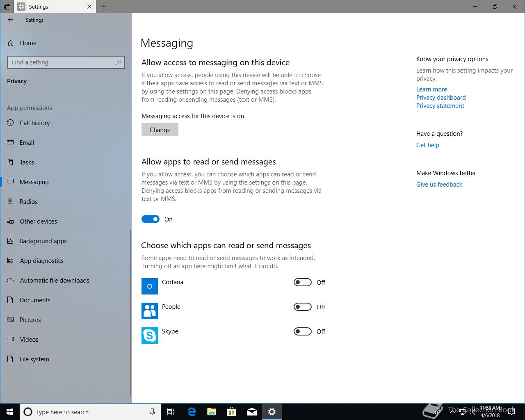The image size is (525, 420).
Task: Click the Tasks clipboard icon
Action: [11, 162]
